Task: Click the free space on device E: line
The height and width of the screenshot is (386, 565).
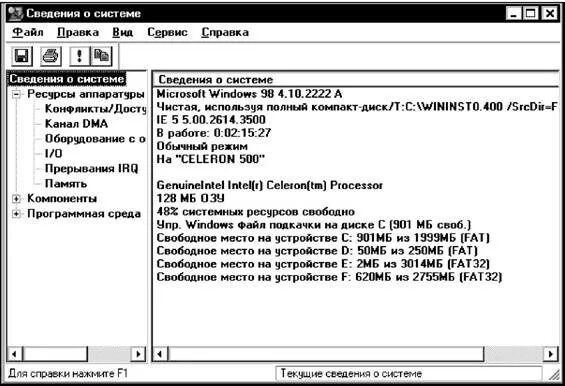Action: [323, 264]
